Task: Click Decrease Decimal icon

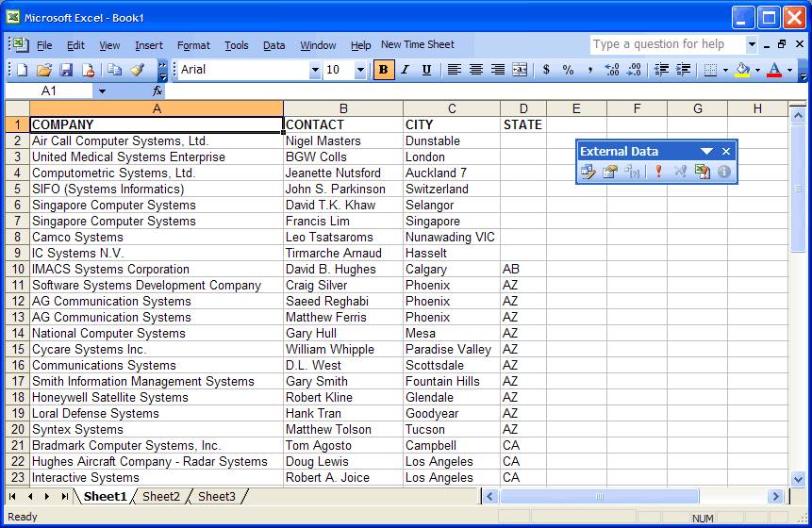Action: pyautogui.click(x=634, y=70)
